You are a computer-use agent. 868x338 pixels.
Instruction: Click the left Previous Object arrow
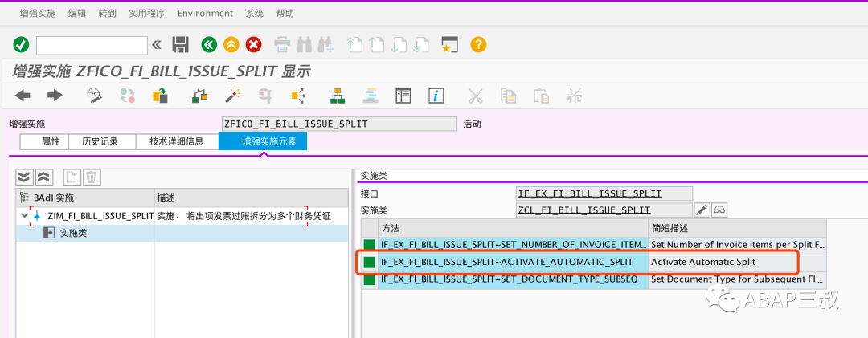tap(23, 96)
